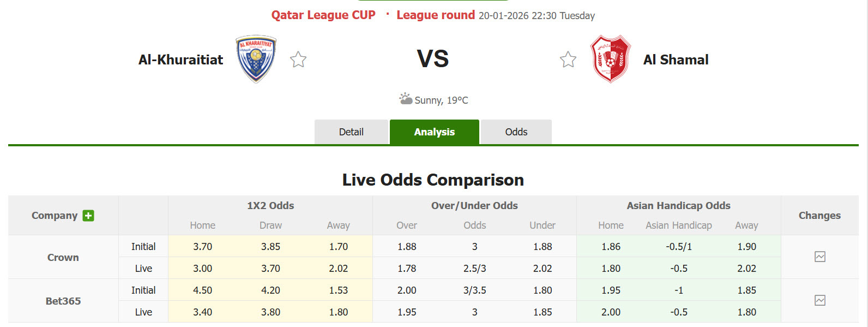Click the sunny weather icon
This screenshot has width=868, height=327.
click(406, 99)
